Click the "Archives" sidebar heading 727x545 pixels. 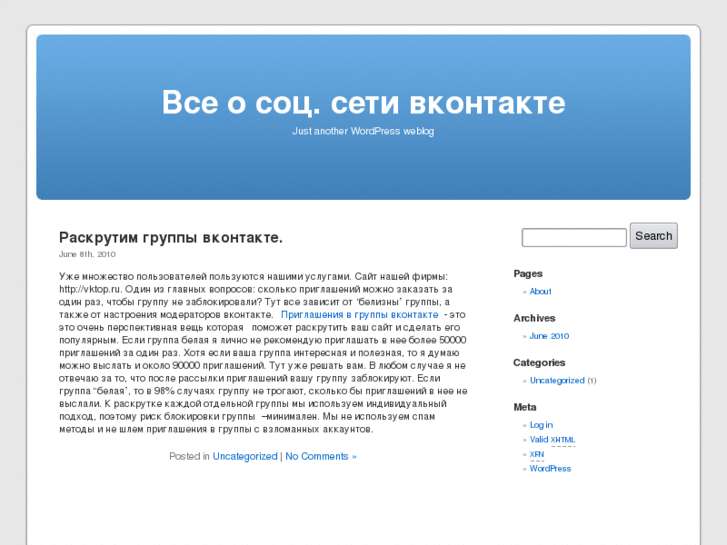(534, 318)
